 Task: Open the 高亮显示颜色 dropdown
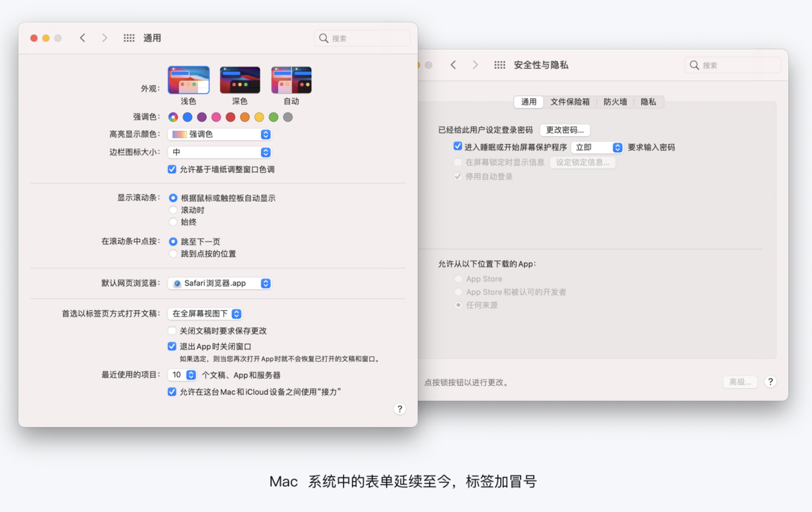(x=220, y=135)
